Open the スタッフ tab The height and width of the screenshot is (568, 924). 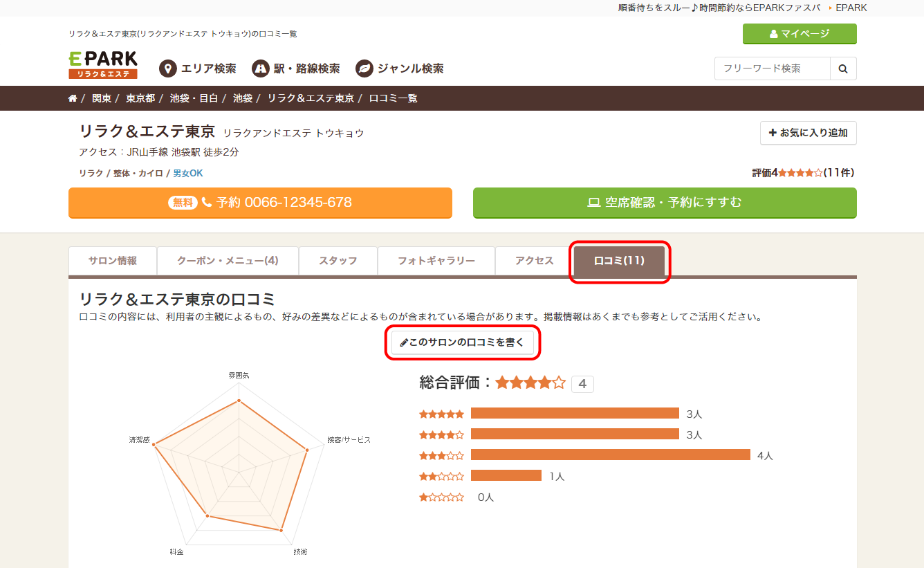click(x=338, y=261)
